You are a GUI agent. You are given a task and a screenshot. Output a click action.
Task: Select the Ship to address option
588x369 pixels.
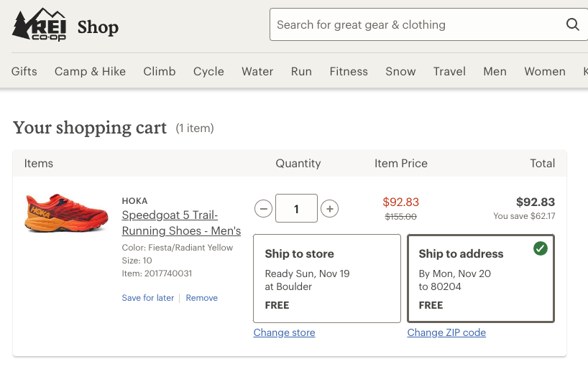tap(481, 279)
